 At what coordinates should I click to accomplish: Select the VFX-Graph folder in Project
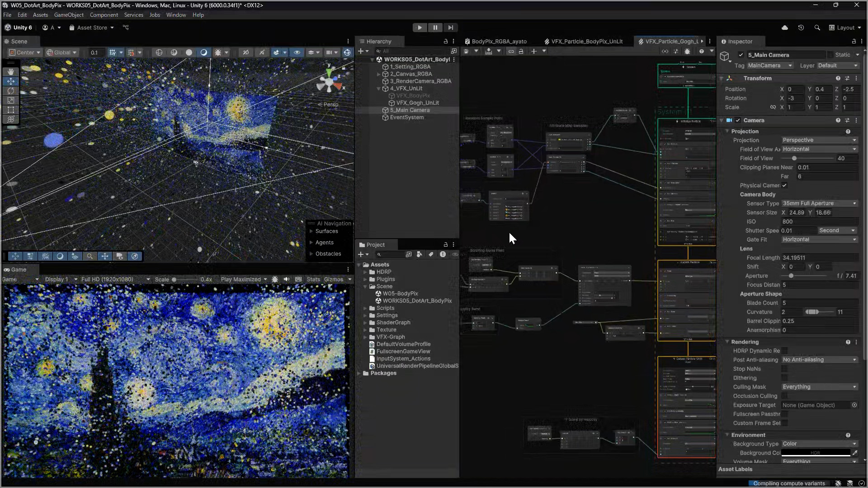[391, 337]
